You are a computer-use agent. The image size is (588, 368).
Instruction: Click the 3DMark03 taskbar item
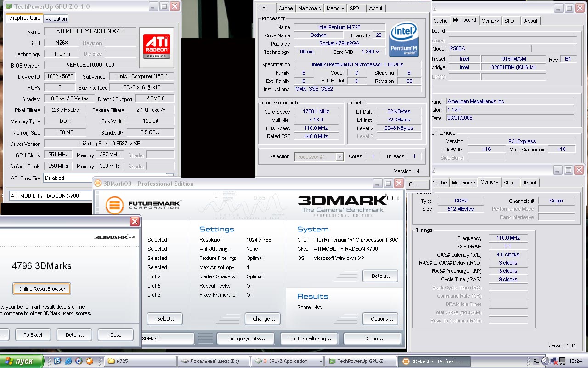[434, 361]
